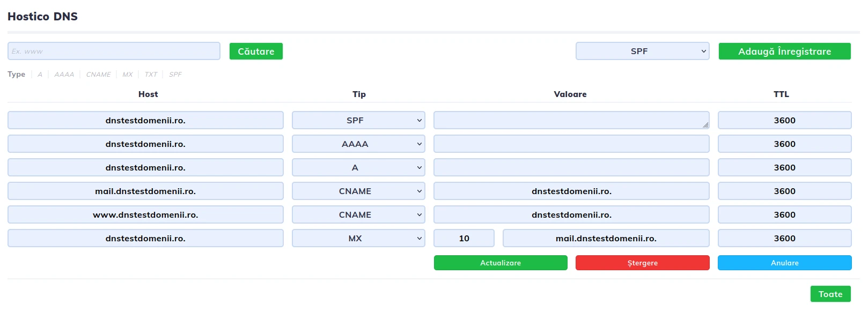Open the MX record Tip dropdown

click(x=358, y=239)
